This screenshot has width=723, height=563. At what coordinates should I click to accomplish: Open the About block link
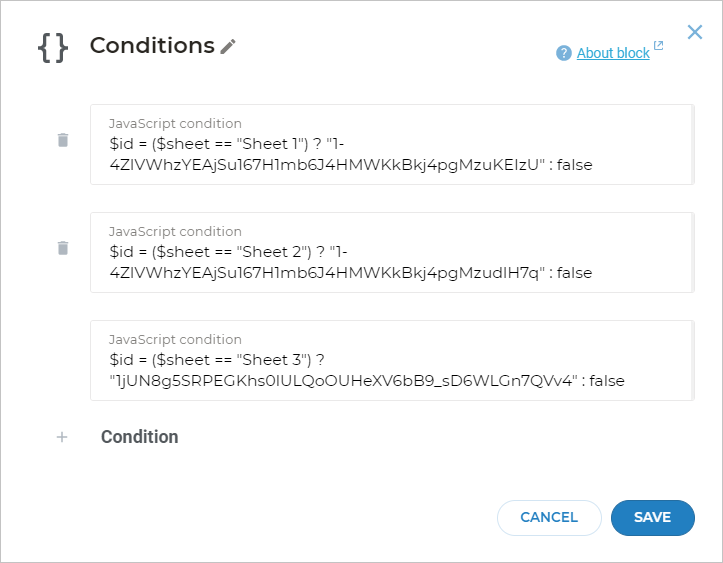(613, 53)
